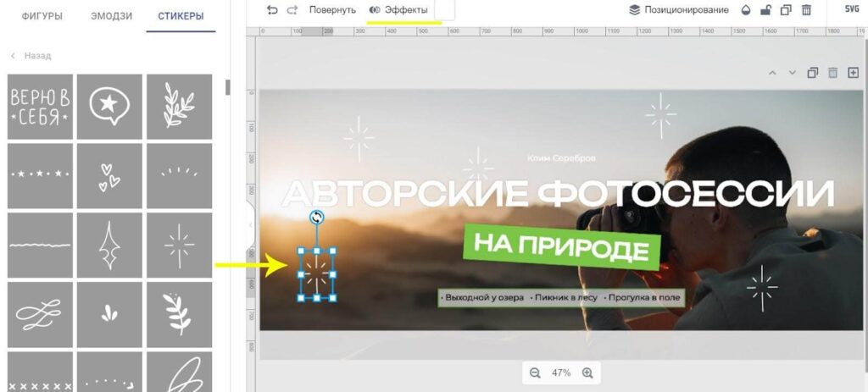Select the curly flourish scribble sticker
Screen dimensions: 868x392
(x=40, y=315)
